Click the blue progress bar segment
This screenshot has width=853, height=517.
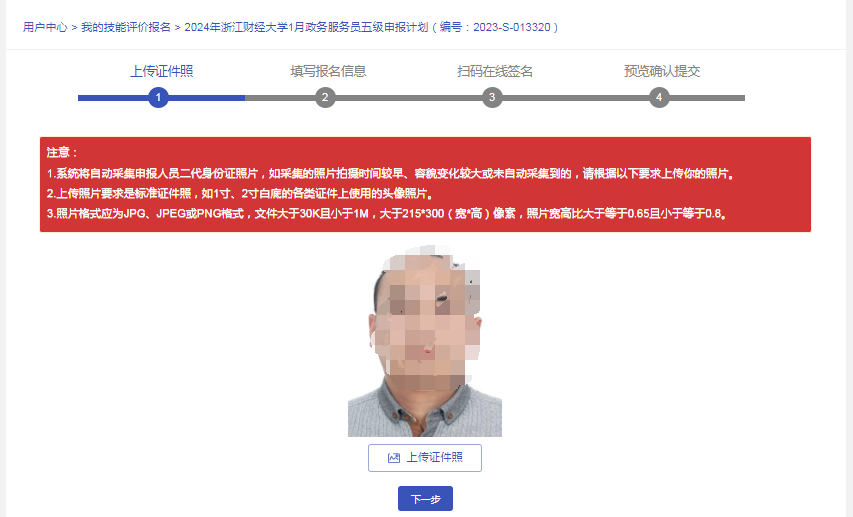162,98
